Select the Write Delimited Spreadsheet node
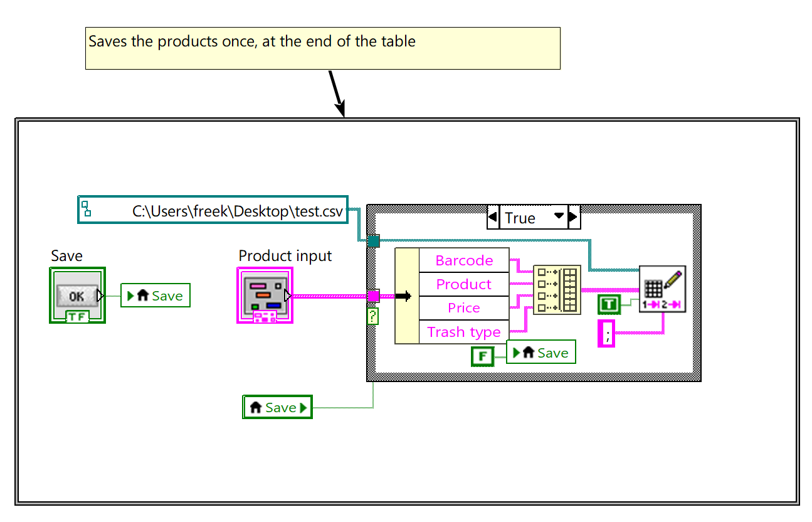 point(662,289)
